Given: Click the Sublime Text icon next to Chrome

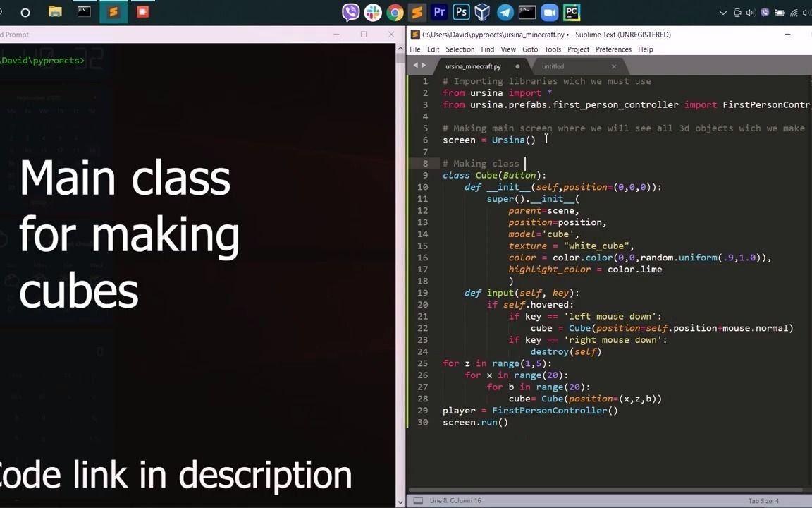Looking at the screenshot, I should (x=417, y=13).
